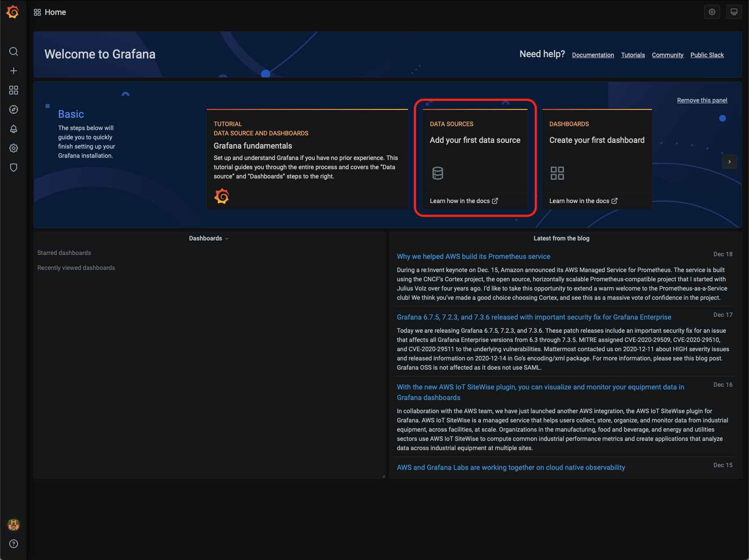This screenshot has width=749, height=560.
Task: Click the Dec 18 blog date
Action: (x=723, y=254)
